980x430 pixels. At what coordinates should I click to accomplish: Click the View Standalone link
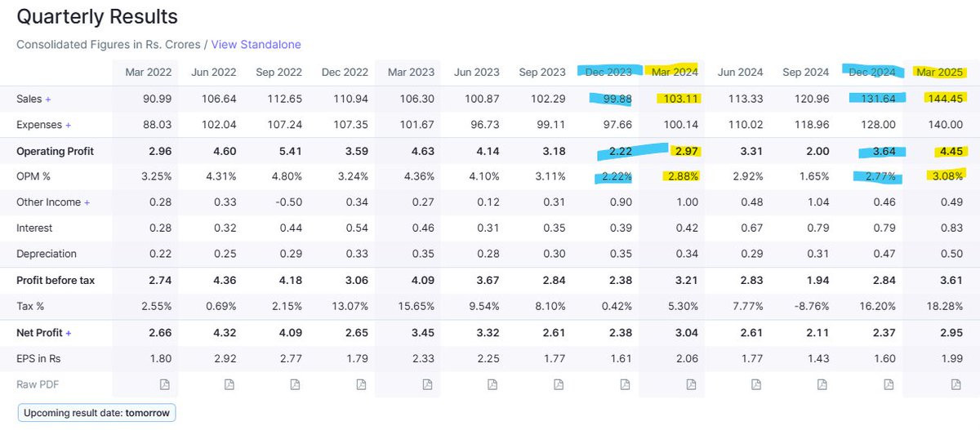point(256,44)
